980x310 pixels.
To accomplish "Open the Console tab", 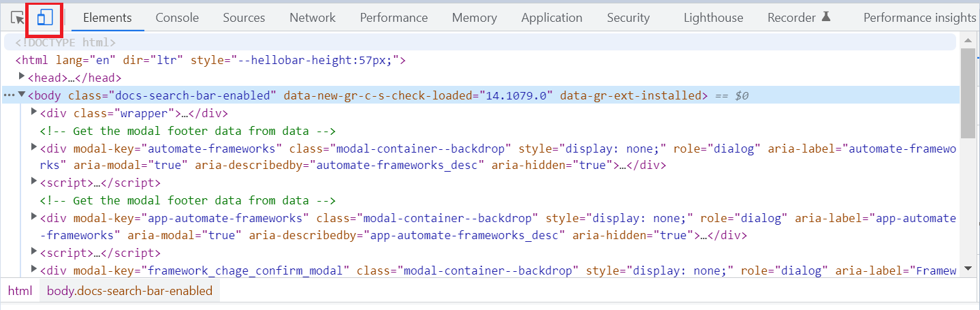I will (x=177, y=18).
